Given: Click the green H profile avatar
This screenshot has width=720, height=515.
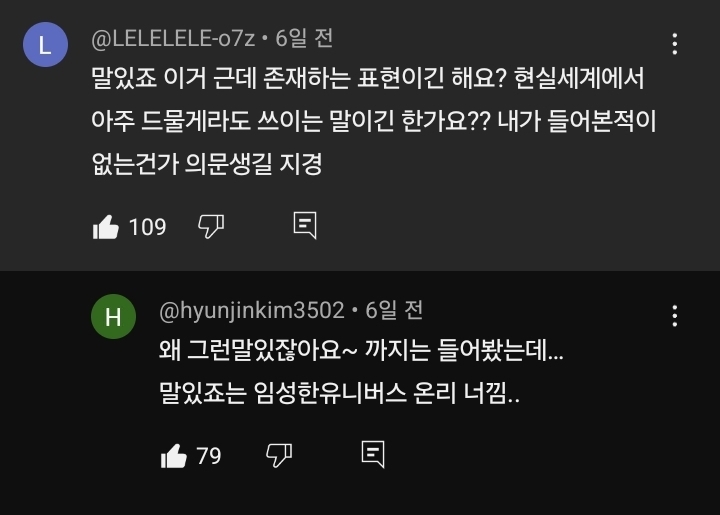Looking at the screenshot, I should pos(113,316).
